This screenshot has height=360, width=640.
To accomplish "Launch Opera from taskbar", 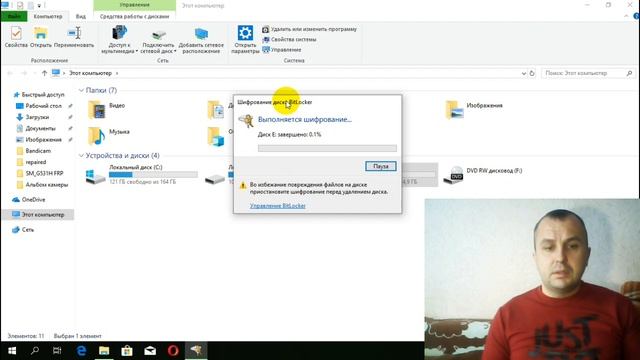I will pyautogui.click(x=173, y=351).
